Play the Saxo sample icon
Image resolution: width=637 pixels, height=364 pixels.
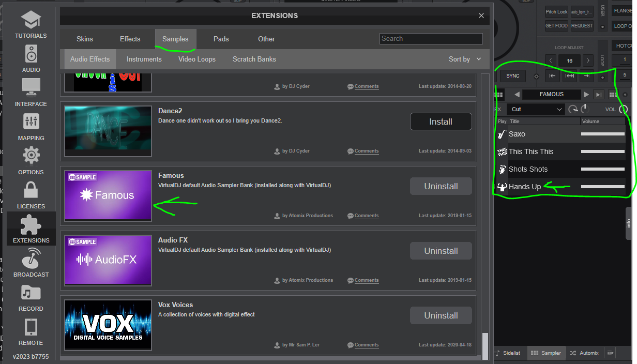[502, 134]
